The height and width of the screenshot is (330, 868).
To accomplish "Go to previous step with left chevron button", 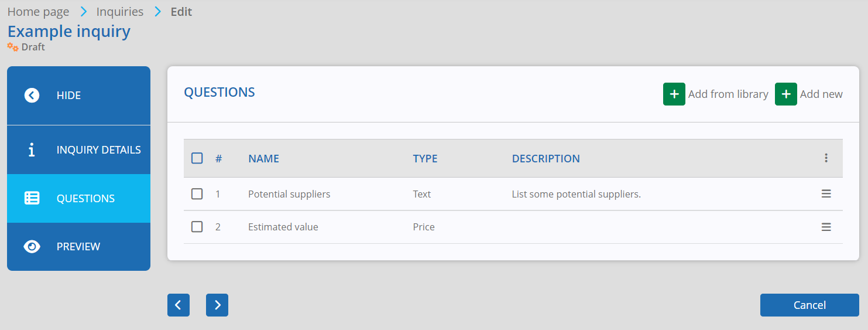I will point(179,305).
